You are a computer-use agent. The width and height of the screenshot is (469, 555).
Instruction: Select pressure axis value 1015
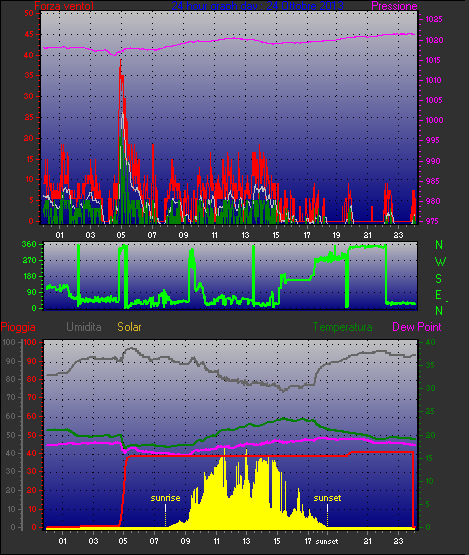[433, 60]
